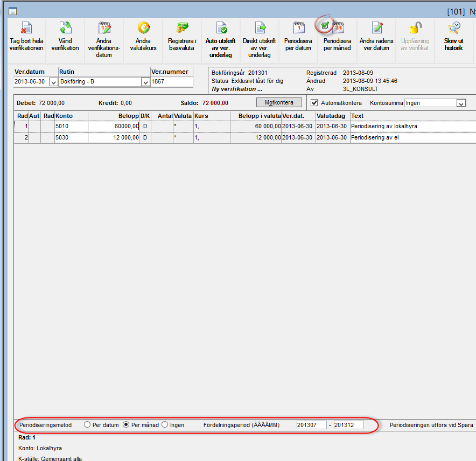Click the Valutadag column header

pos(333,116)
